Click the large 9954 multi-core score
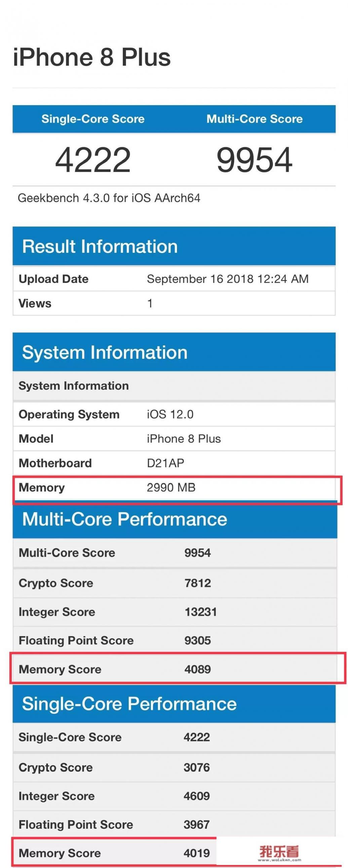Viewport: 348px width, 868px height. (x=255, y=159)
